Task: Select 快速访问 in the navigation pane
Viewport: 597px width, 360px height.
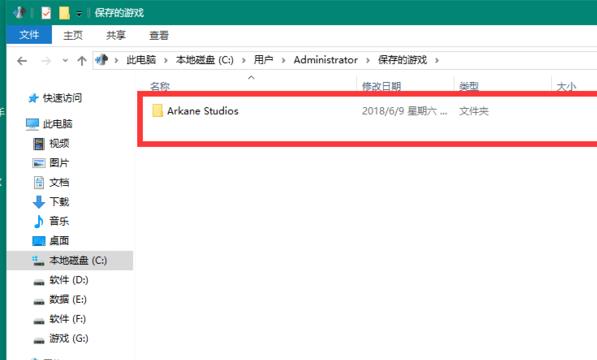Action: pos(62,98)
